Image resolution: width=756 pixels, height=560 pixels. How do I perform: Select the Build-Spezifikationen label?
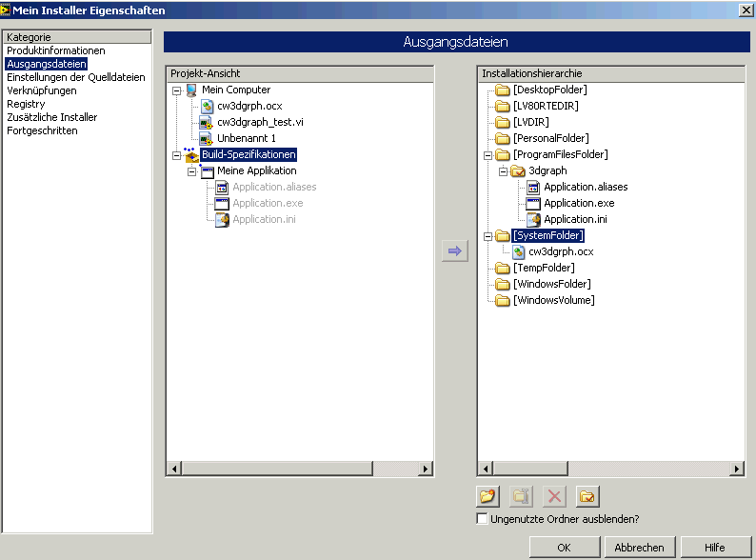coord(249,155)
